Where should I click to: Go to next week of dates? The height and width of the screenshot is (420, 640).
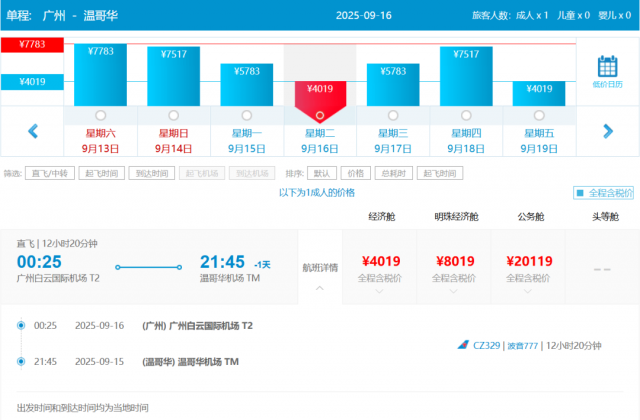click(607, 131)
